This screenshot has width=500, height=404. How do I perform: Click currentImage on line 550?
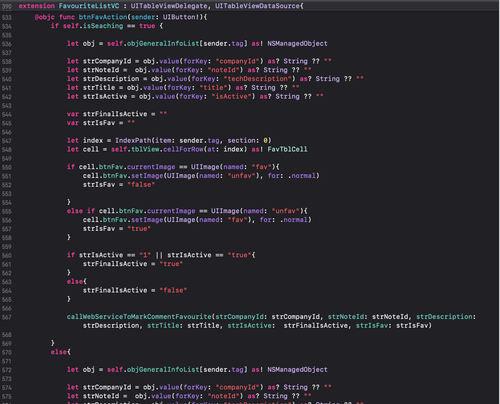tap(151, 167)
